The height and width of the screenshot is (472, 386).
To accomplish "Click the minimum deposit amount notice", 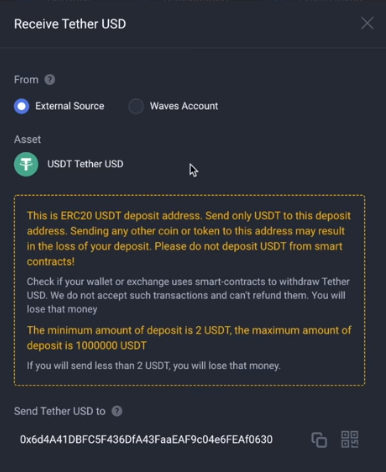I will point(189,338).
